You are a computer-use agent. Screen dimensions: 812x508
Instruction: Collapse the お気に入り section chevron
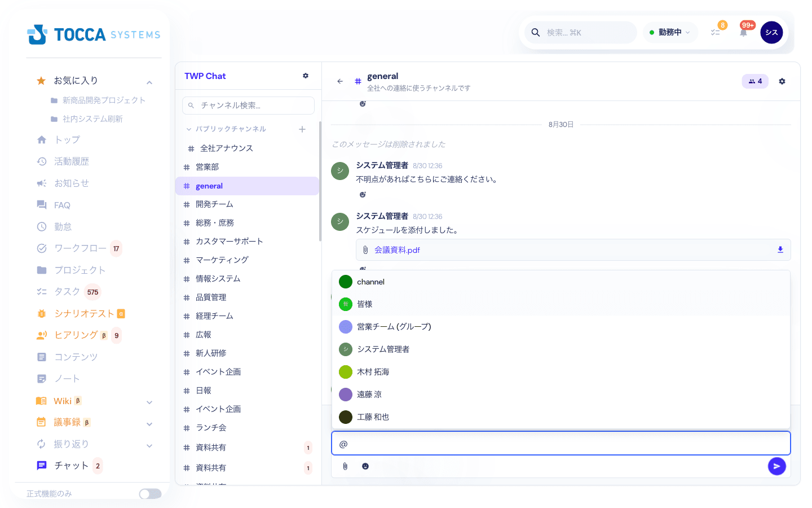(149, 82)
